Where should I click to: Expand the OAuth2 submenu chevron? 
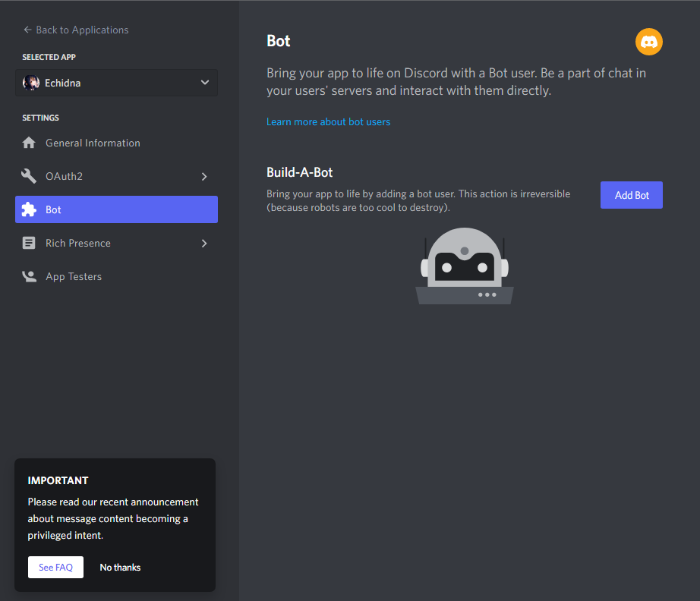(204, 177)
